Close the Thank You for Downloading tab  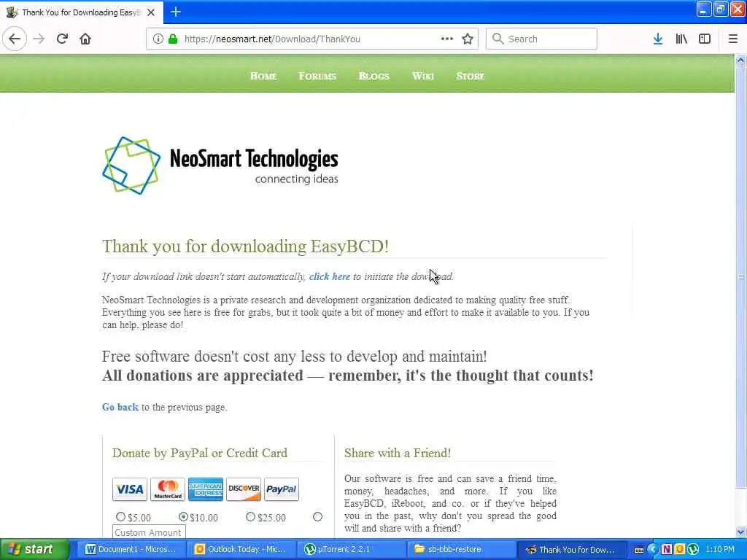click(x=151, y=12)
